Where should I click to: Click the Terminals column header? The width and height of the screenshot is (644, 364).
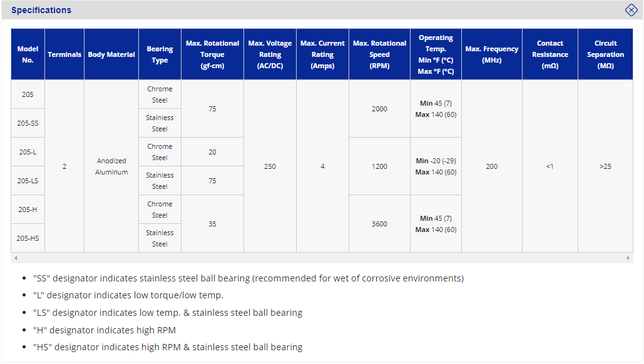click(64, 54)
